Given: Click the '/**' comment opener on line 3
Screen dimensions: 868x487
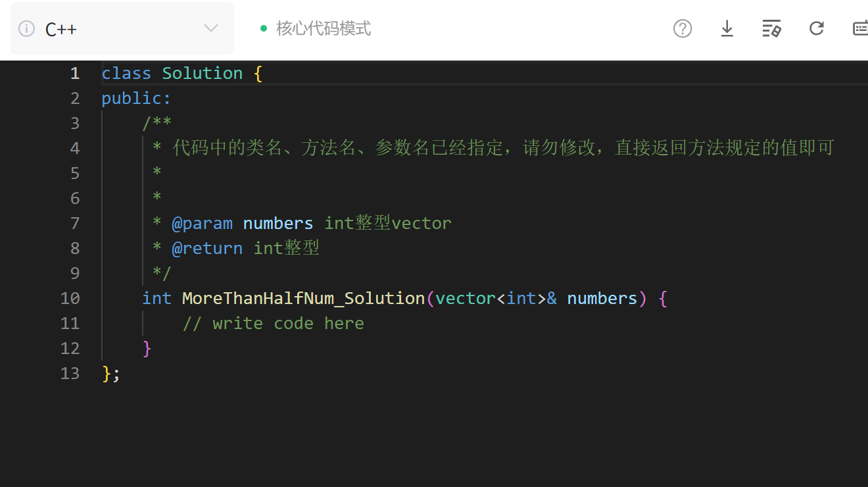Looking at the screenshot, I should pyautogui.click(x=157, y=123).
